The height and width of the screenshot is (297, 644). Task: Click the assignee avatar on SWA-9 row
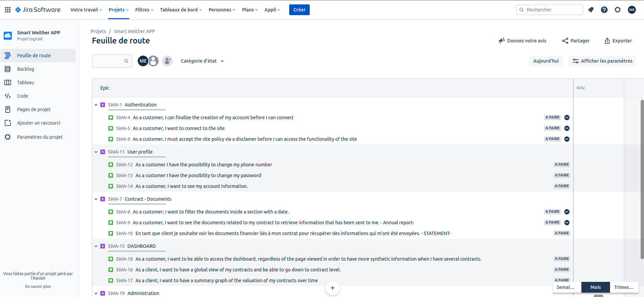[x=567, y=223]
